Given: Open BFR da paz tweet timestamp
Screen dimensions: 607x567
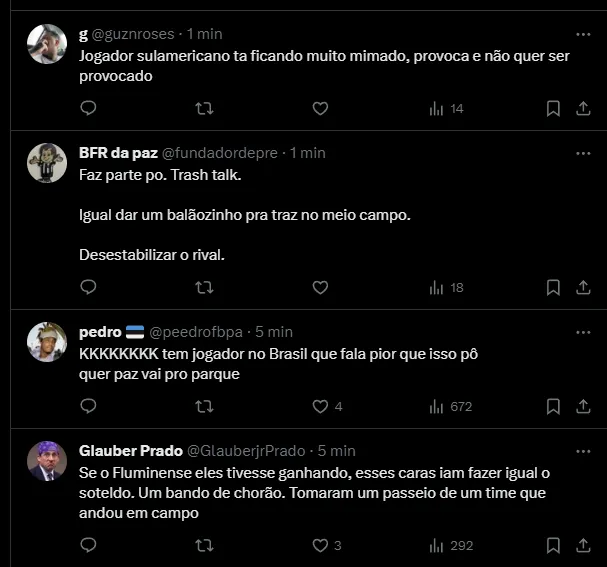Looking at the screenshot, I should (308, 152).
